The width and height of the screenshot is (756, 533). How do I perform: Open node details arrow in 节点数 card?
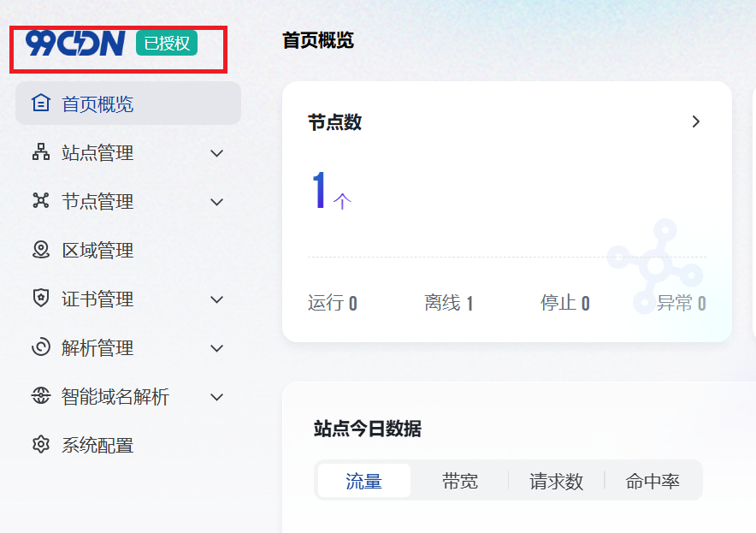click(696, 121)
